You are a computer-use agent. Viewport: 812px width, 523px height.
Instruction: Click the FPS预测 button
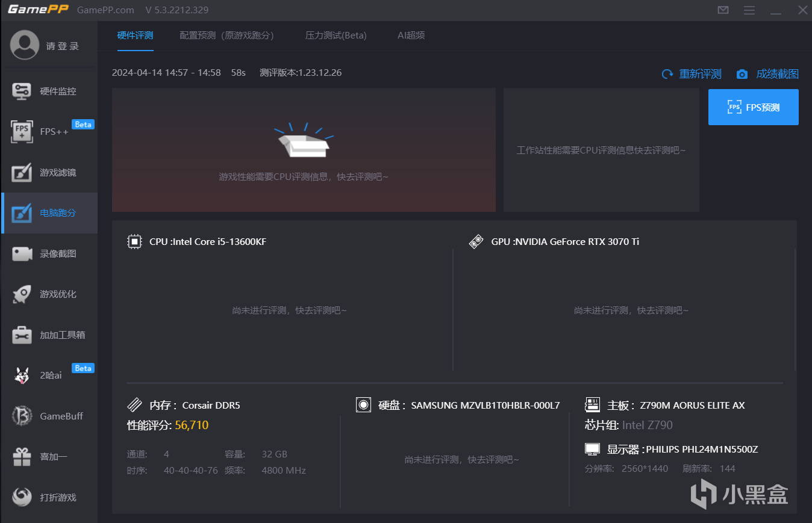point(754,107)
